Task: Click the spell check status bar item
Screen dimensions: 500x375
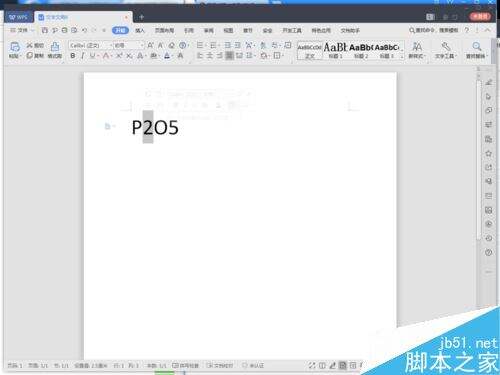Action: click(x=185, y=366)
